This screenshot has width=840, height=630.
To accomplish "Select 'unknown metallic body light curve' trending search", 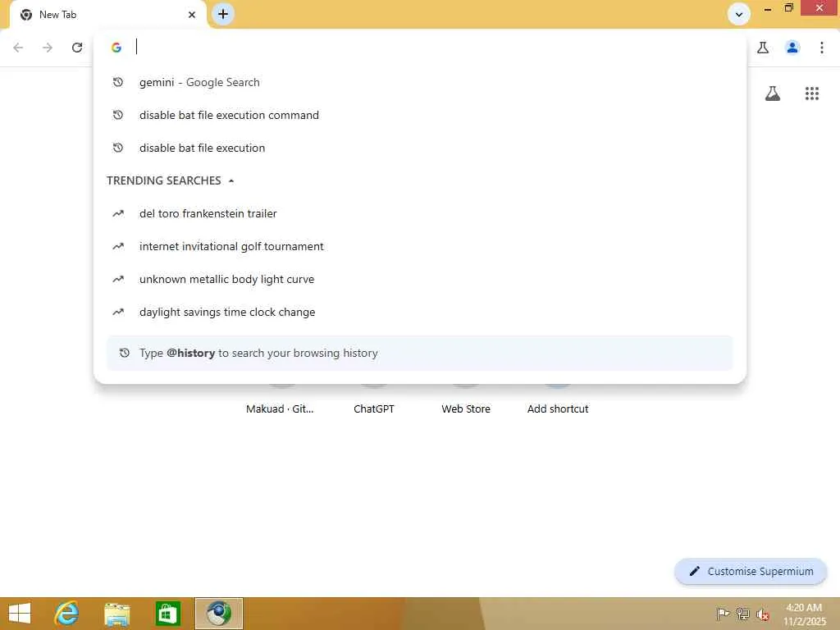I will point(420,279).
